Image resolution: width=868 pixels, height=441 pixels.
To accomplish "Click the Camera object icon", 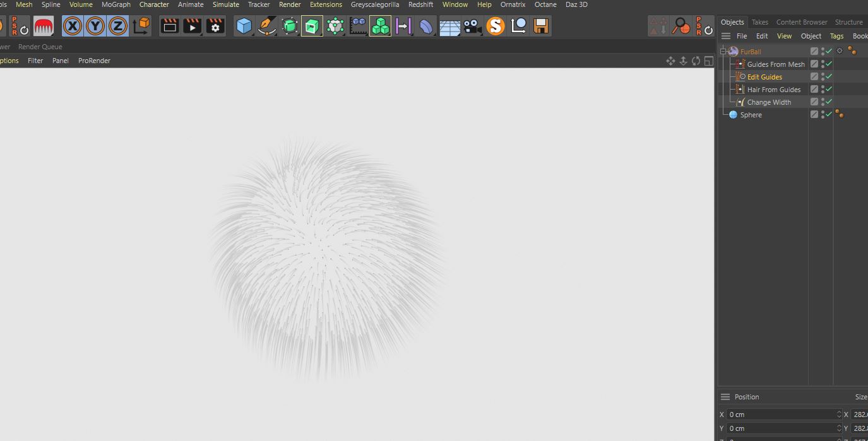I will pos(472,26).
